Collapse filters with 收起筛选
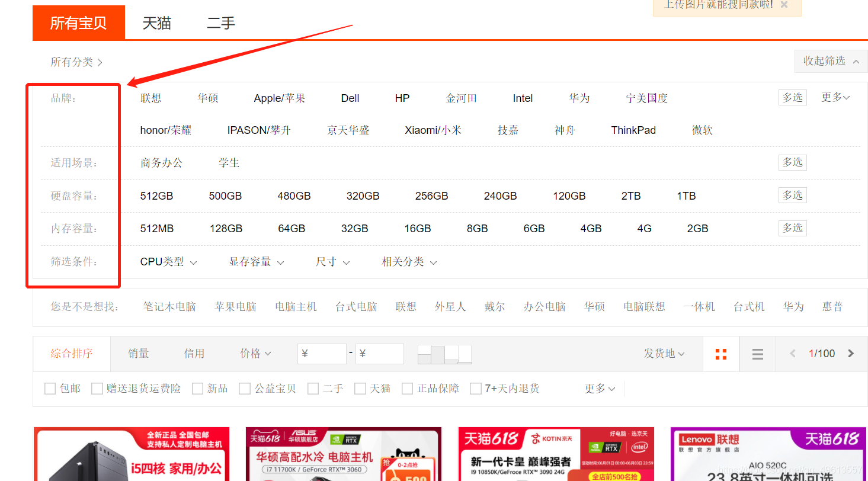Screen dimensions: 868x481 click(831, 61)
